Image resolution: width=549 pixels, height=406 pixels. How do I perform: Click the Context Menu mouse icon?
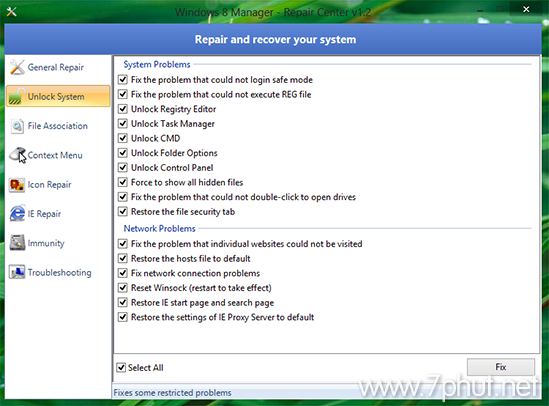[x=18, y=155]
